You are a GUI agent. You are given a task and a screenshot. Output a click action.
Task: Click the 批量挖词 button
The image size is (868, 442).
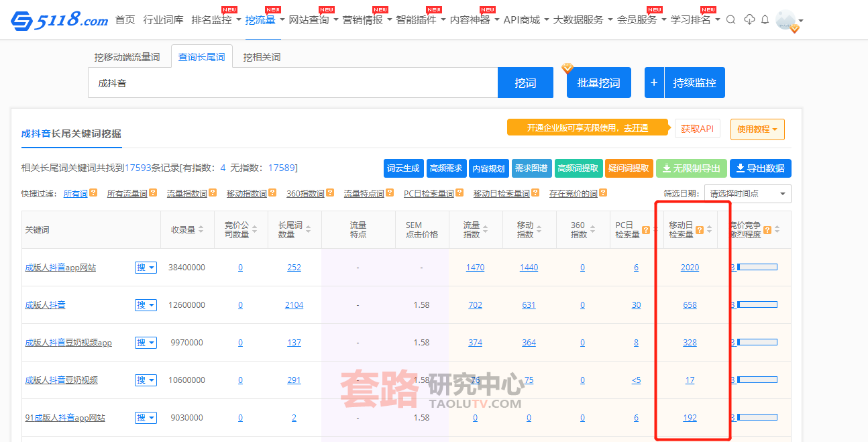coord(598,83)
